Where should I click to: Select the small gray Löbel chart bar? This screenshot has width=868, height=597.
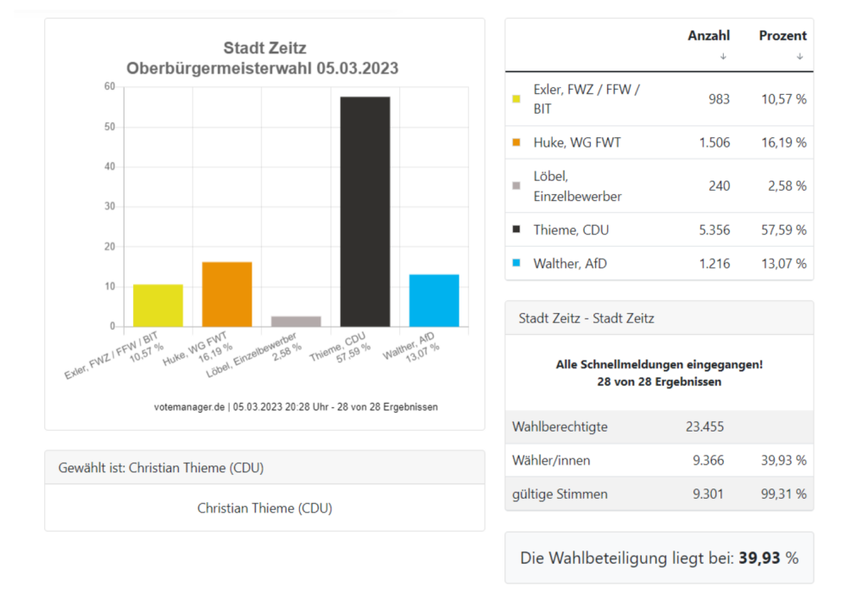(x=296, y=321)
